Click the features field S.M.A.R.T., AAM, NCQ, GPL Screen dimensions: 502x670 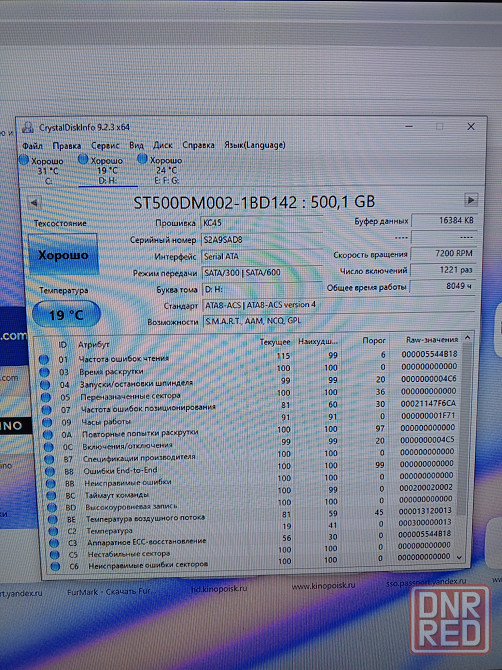tap(338, 320)
